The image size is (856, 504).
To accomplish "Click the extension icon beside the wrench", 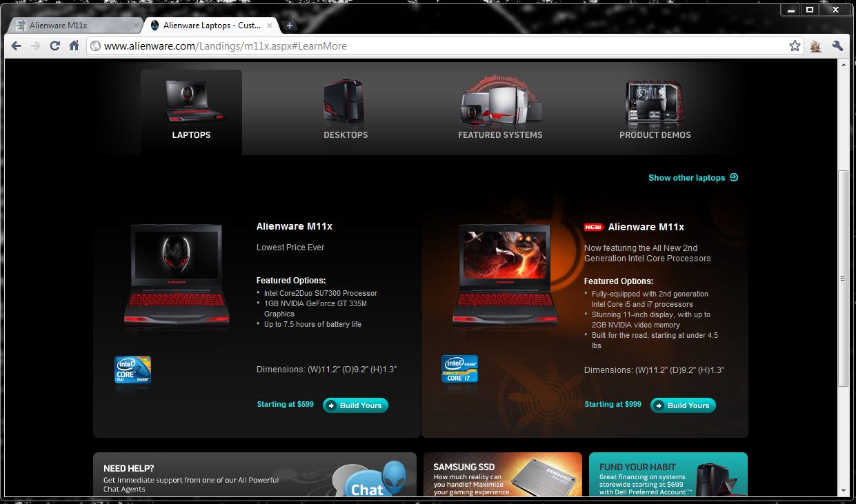I will point(816,46).
